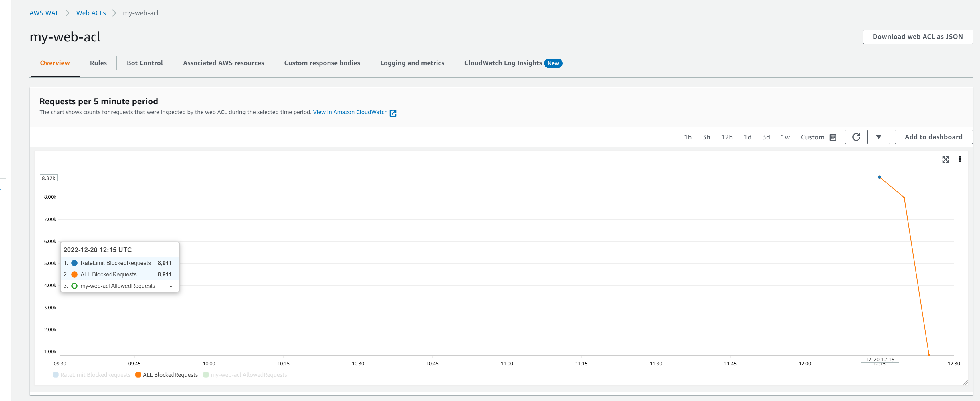The image size is (980, 401).
Task: Toggle my-web-acl AllowedRequests legend series
Action: pos(248,375)
